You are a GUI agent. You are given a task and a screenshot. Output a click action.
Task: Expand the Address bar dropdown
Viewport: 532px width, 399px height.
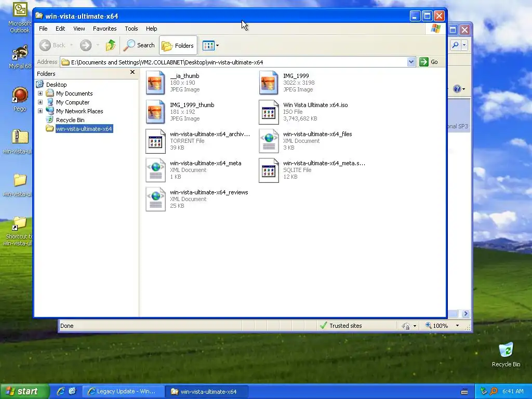[x=411, y=62]
